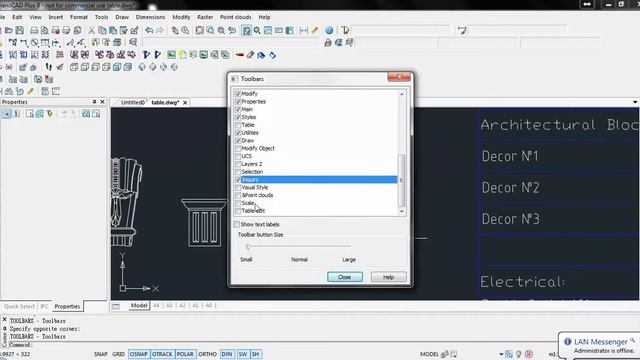Open the Format menu
This screenshot has height=360, width=640.
(x=79, y=17)
